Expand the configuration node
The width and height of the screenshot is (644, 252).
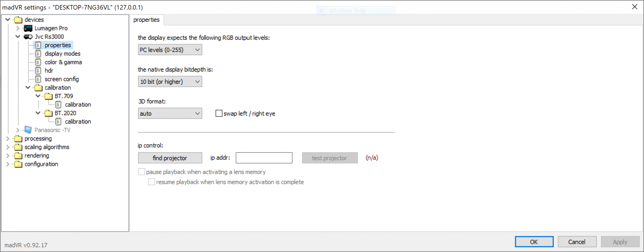click(x=8, y=164)
